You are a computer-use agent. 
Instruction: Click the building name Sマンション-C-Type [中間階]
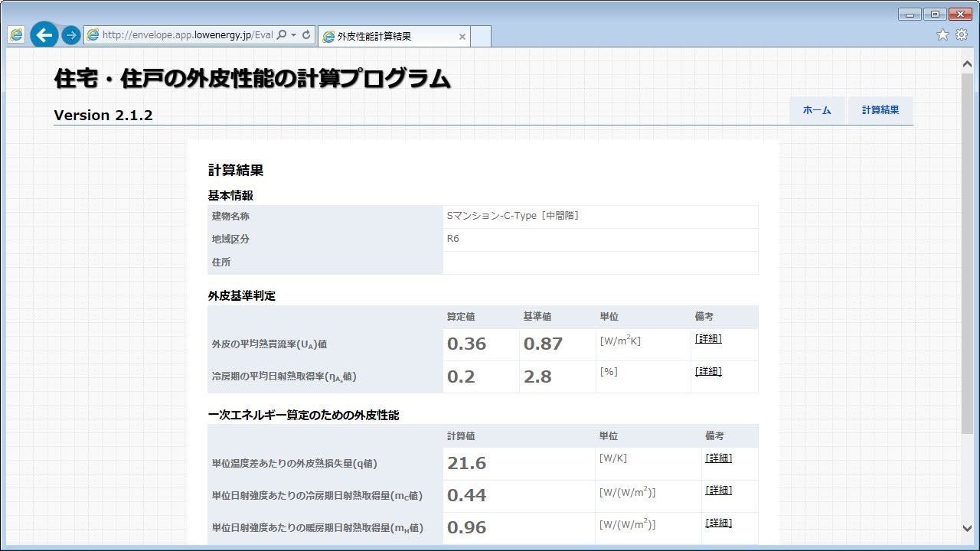[513, 216]
